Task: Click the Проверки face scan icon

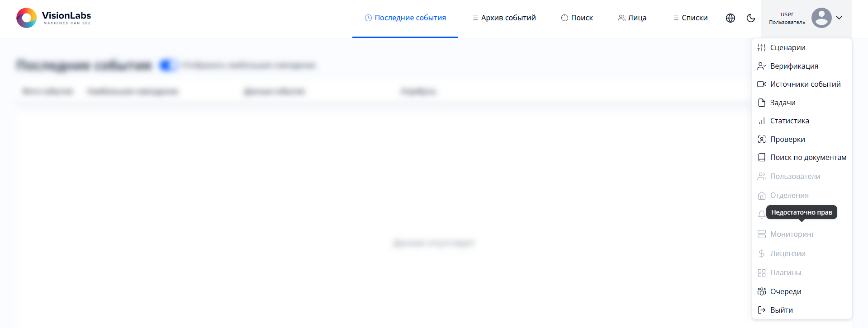Action: point(762,139)
